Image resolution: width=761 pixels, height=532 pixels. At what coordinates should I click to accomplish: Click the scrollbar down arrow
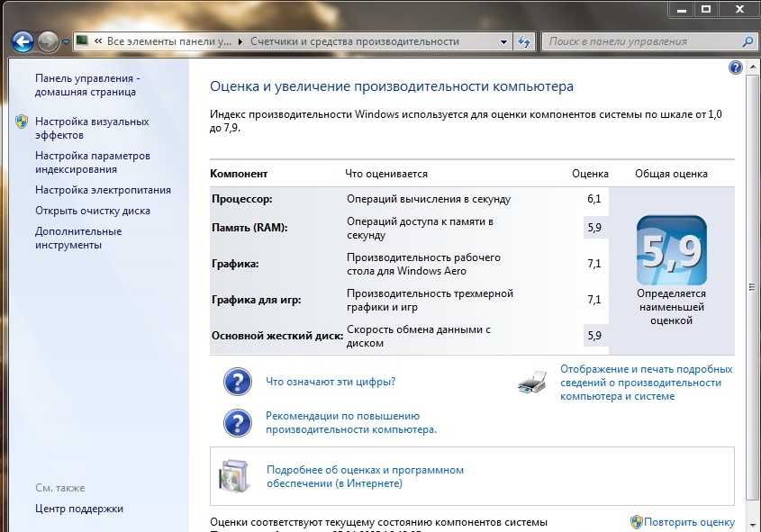point(753,524)
